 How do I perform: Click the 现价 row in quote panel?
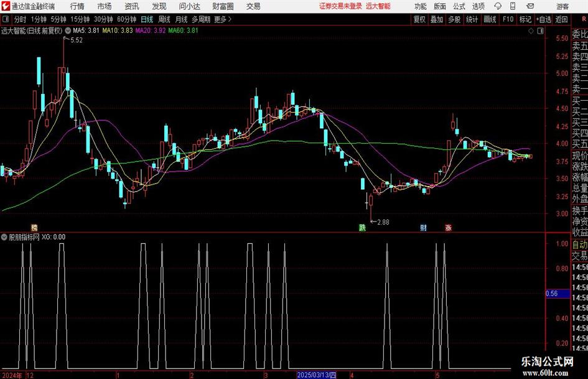coord(580,156)
